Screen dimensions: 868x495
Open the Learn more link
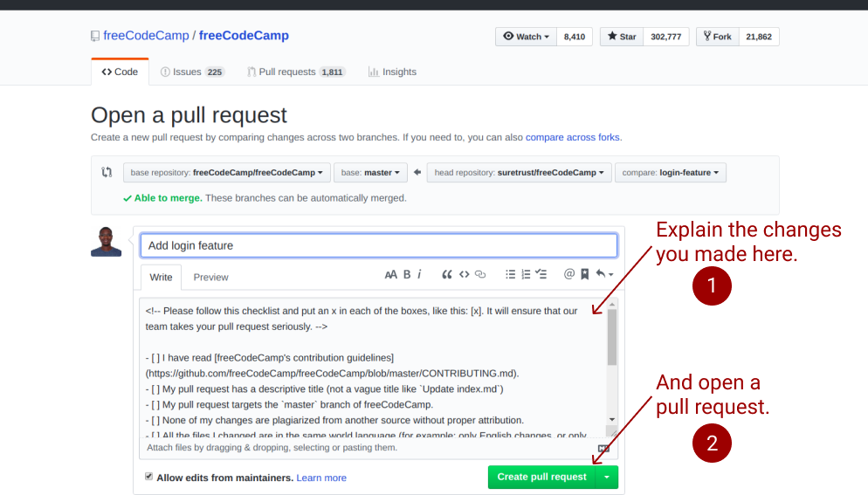click(321, 478)
